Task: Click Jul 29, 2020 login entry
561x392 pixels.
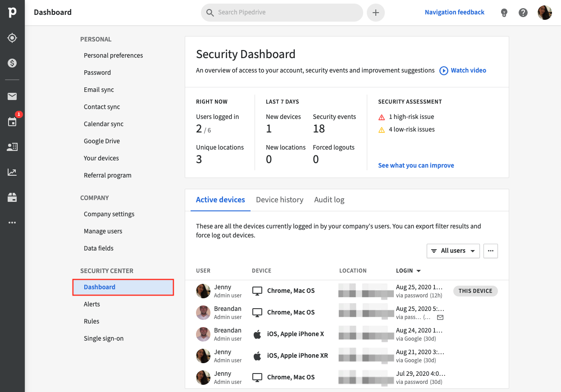Action: point(420,374)
